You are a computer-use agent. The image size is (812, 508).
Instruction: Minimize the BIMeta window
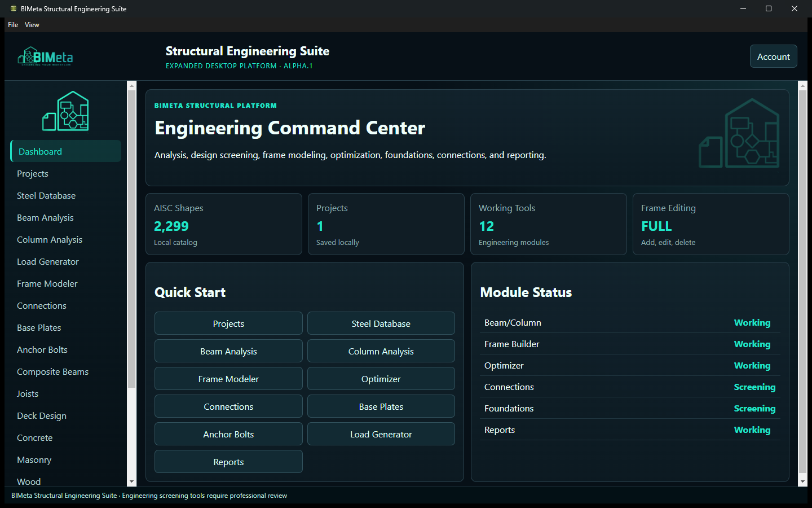(x=743, y=8)
